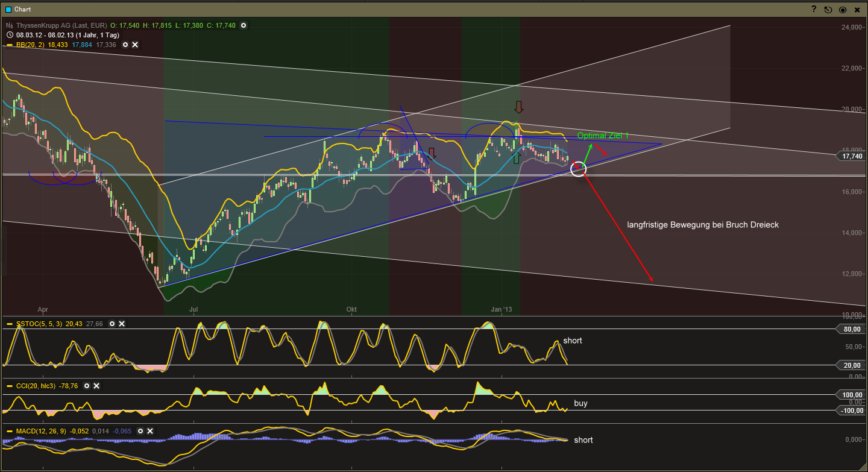Open the CCI(20, hlc3) settings circle
Image resolution: width=868 pixels, height=472 pixels.
coord(86,386)
